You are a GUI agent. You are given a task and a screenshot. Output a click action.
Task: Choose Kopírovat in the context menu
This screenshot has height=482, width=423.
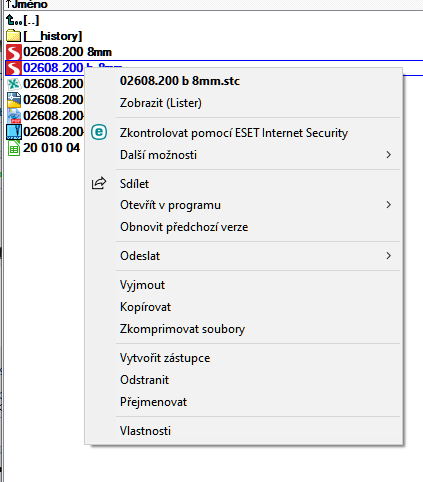[145, 307]
